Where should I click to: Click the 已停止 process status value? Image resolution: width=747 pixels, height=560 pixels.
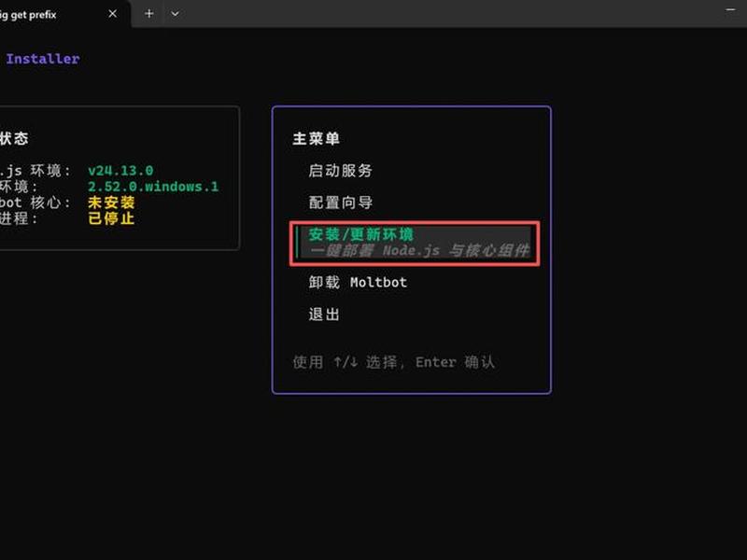pyautogui.click(x=111, y=218)
